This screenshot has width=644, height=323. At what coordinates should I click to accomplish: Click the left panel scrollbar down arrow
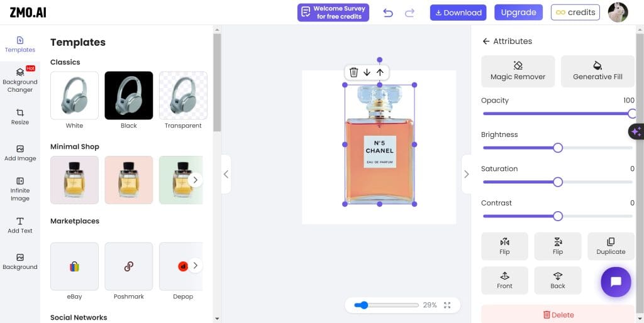[217, 319]
